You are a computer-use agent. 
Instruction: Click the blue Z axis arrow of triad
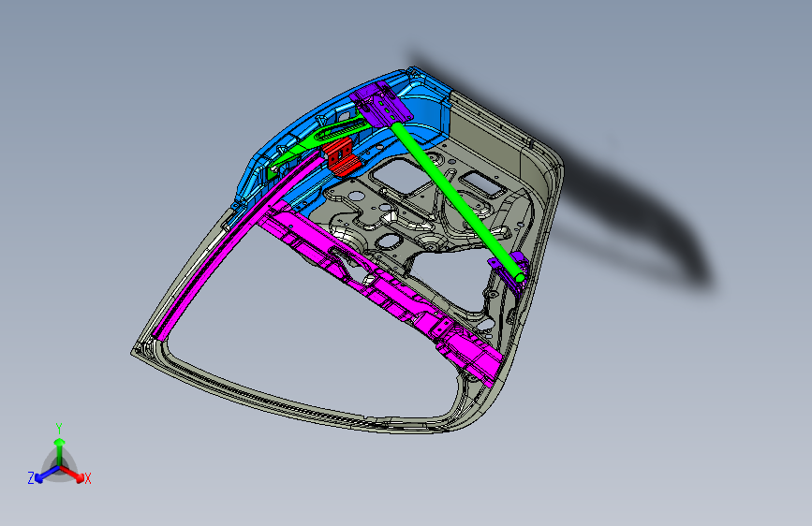[x=46, y=475]
